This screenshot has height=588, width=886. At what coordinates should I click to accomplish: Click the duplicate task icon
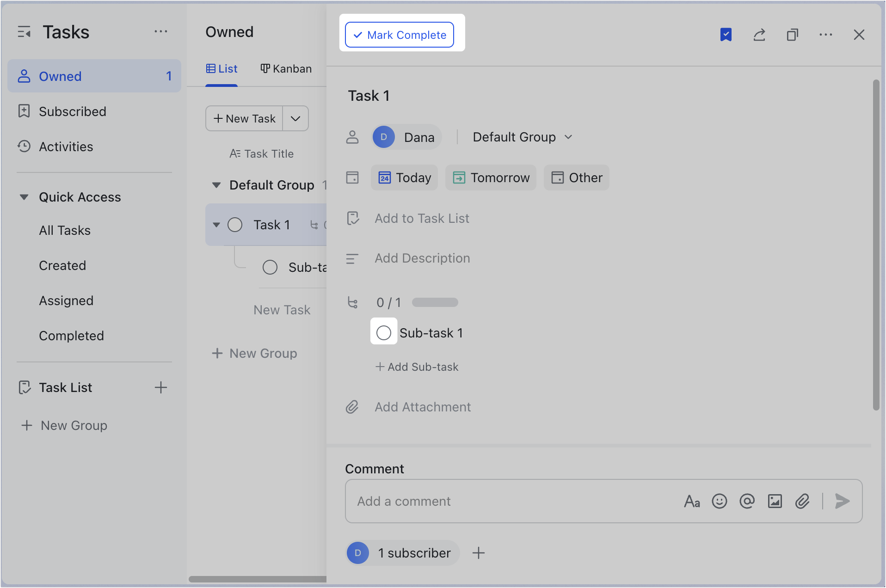pyautogui.click(x=793, y=34)
